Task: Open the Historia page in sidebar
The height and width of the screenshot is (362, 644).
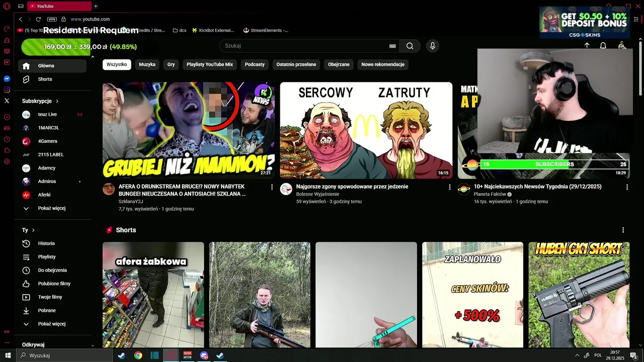Action: coord(53,243)
